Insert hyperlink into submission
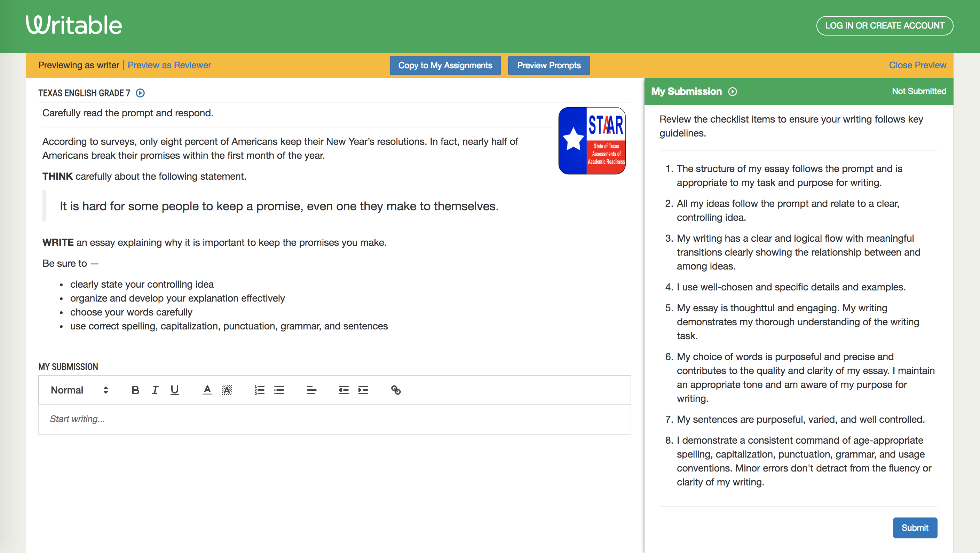The width and height of the screenshot is (980, 553). coord(396,389)
